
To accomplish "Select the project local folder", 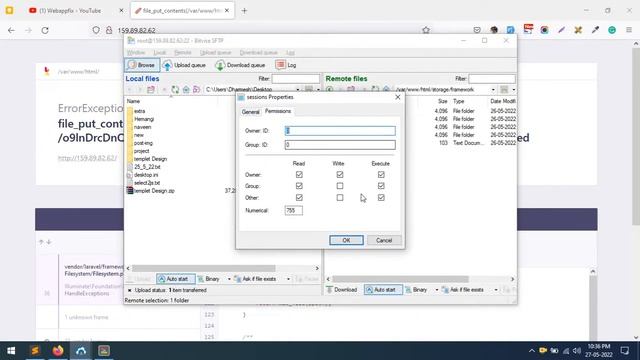I will 138,151.
